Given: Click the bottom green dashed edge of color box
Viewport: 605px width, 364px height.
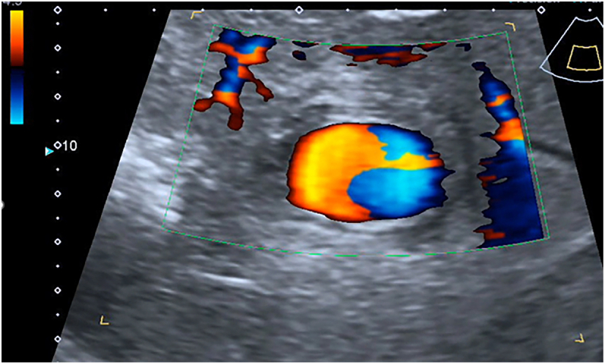Looking at the screenshot, I should coord(355,254).
